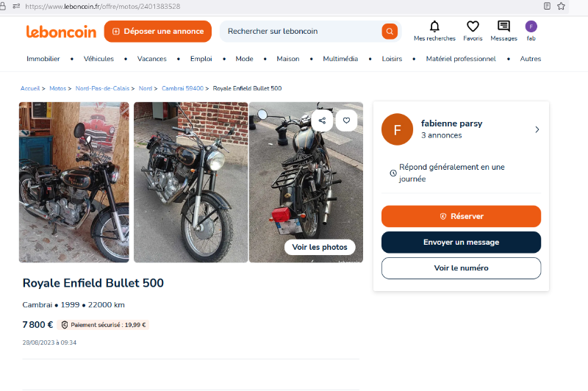The width and height of the screenshot is (588, 391).
Task: Click Paiement sécurisé : 19,99 € badge
Action: (x=103, y=325)
